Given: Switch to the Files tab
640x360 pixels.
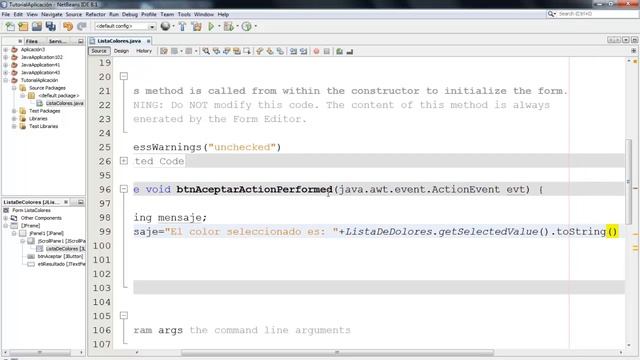Looking at the screenshot, I should click(31, 41).
